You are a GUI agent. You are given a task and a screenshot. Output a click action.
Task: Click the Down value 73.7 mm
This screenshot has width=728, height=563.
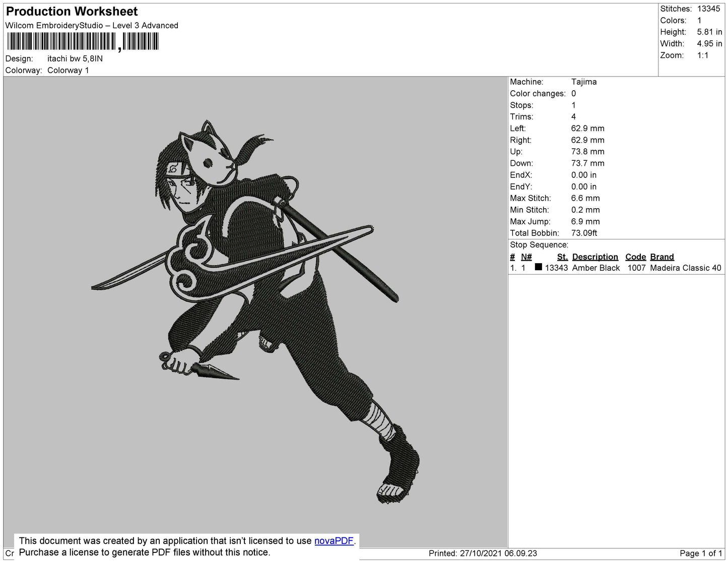click(x=587, y=163)
